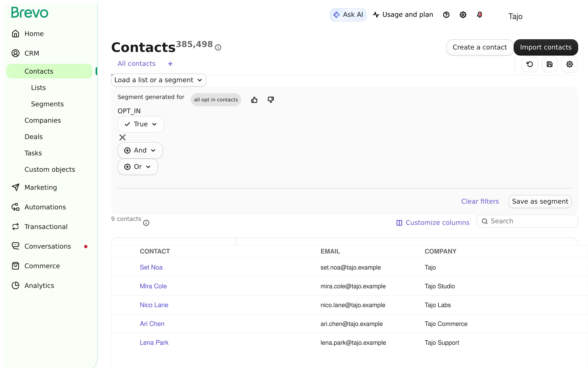
Task: Open the And condition dropdown
Action: coord(140,150)
